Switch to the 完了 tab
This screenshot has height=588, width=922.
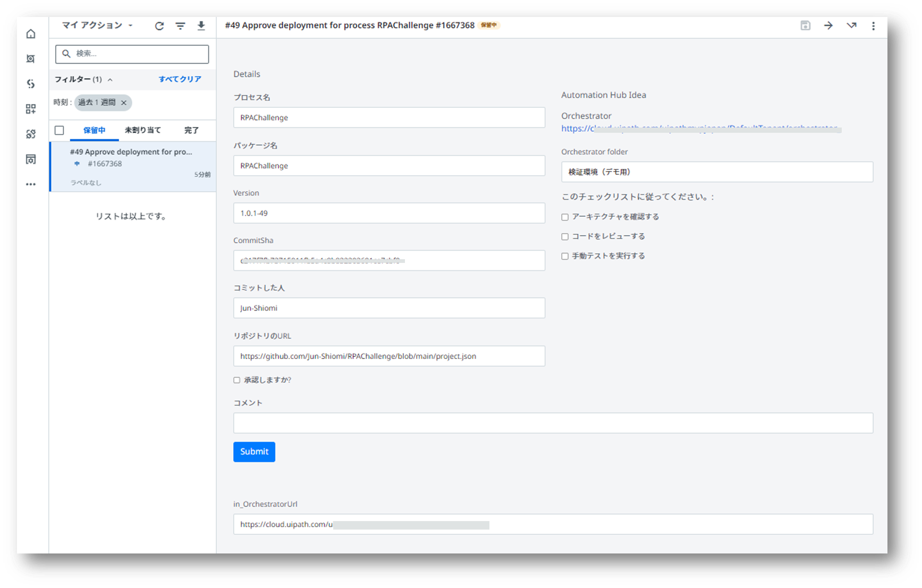pos(191,131)
